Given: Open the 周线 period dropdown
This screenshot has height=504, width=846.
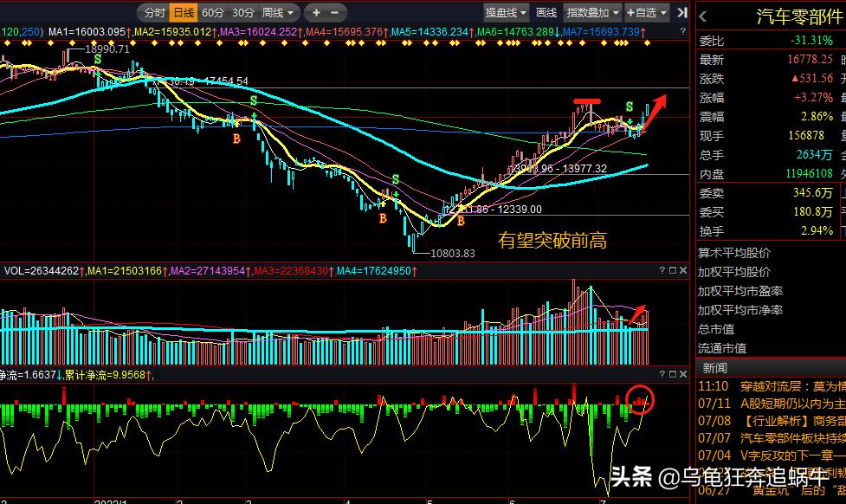Looking at the screenshot, I should pyautogui.click(x=278, y=12).
